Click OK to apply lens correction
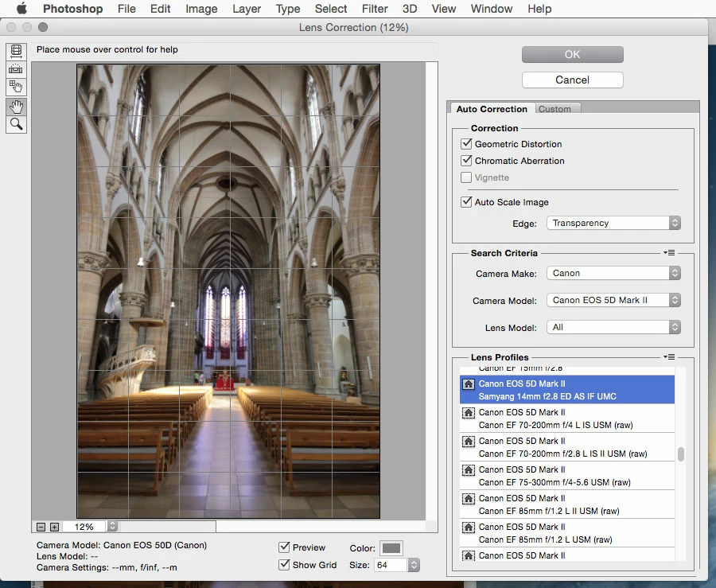This screenshot has width=716, height=588. pos(572,54)
